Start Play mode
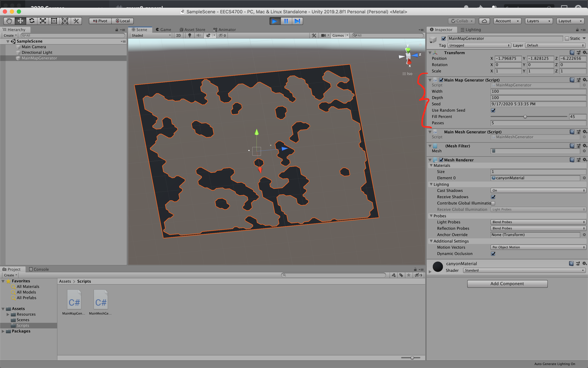This screenshot has height=368, width=588. (x=275, y=21)
